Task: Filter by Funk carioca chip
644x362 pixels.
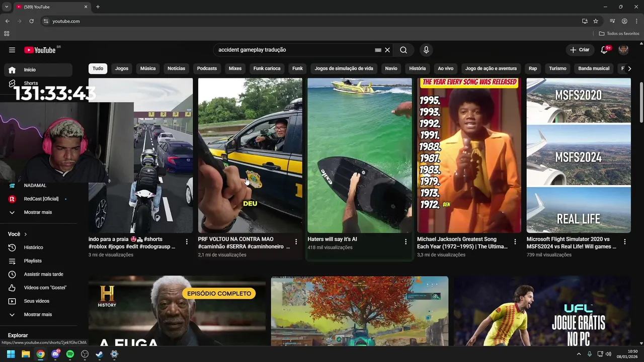Action: (267, 68)
